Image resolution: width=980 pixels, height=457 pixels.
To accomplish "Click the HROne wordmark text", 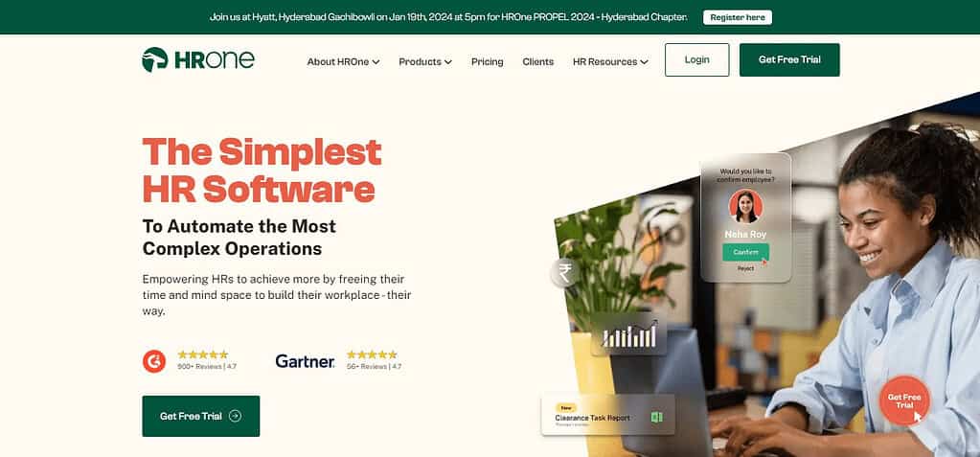I will click(x=215, y=59).
